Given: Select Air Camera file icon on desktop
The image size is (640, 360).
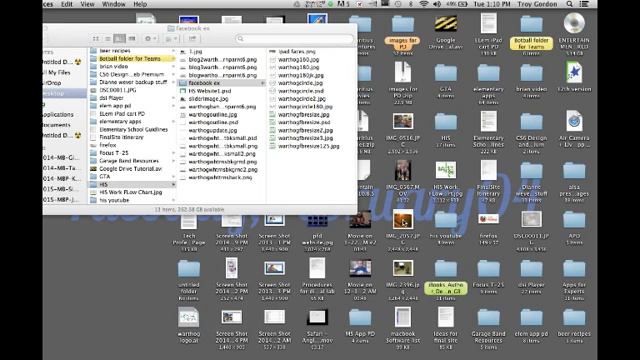Looking at the screenshot, I should (x=574, y=121).
